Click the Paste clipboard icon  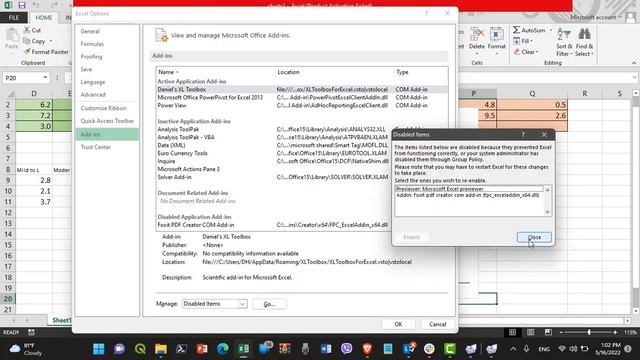(x=12, y=36)
